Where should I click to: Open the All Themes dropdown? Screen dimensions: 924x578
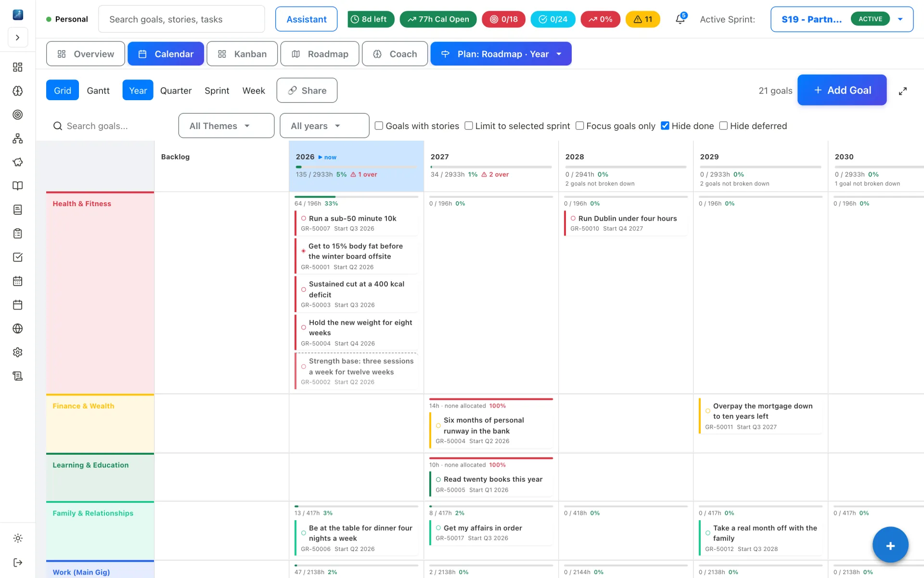pos(226,126)
